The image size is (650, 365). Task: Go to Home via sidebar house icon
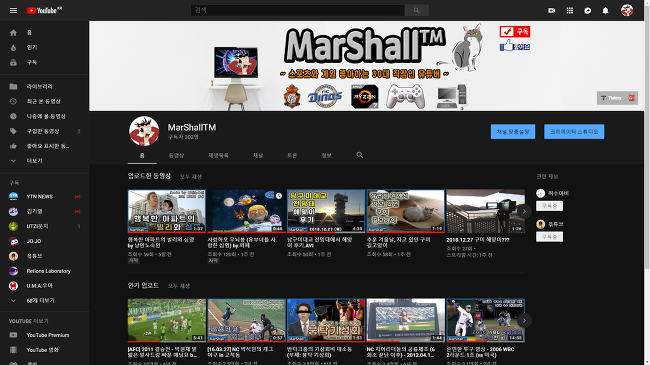[x=13, y=32]
